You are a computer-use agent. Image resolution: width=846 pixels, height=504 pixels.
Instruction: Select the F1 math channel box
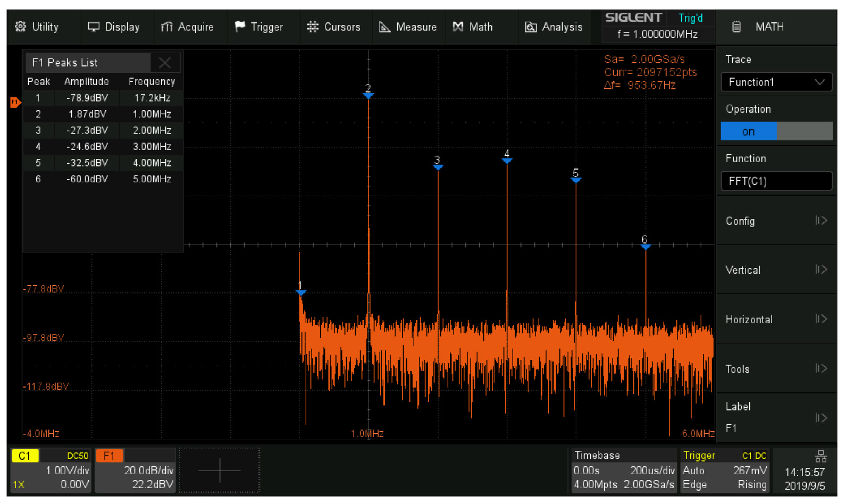point(135,471)
